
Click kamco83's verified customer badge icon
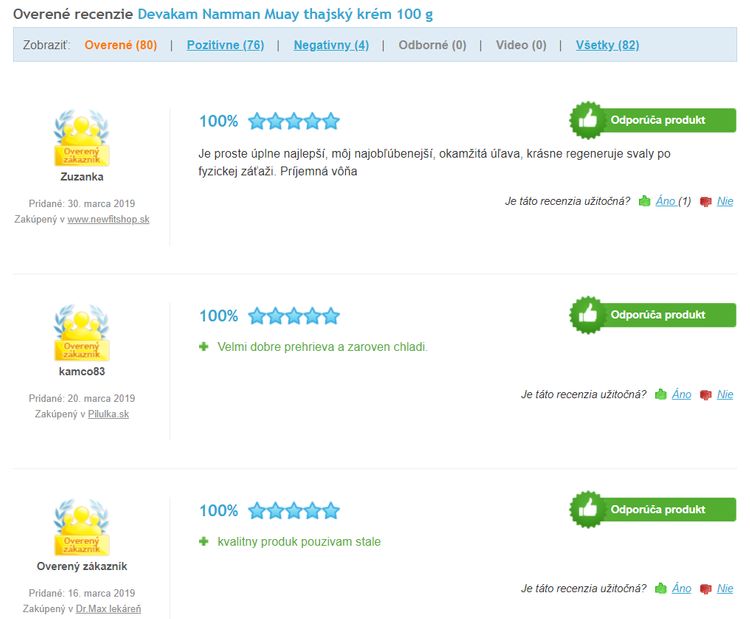tap(82, 332)
